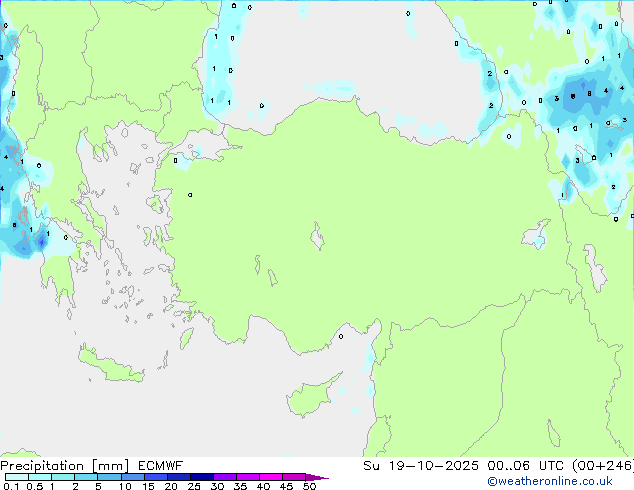Click the ECMWF model label
Viewport: 634px width, 490px height.
point(160,466)
